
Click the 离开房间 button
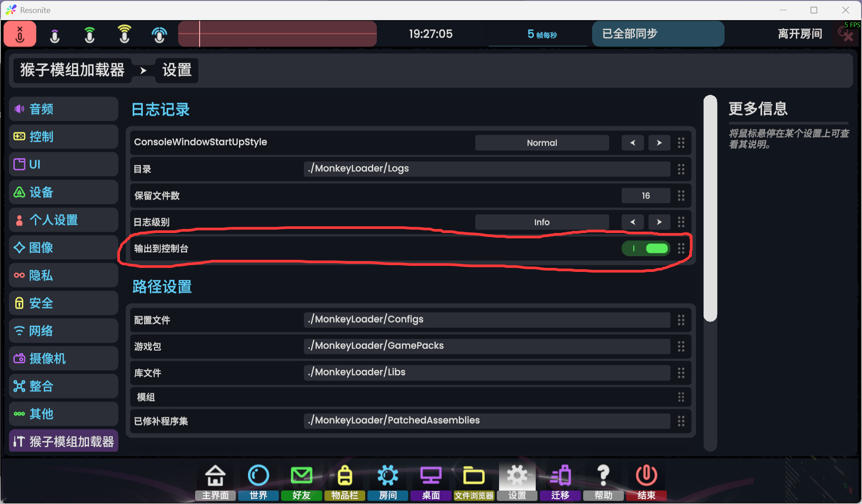point(800,34)
